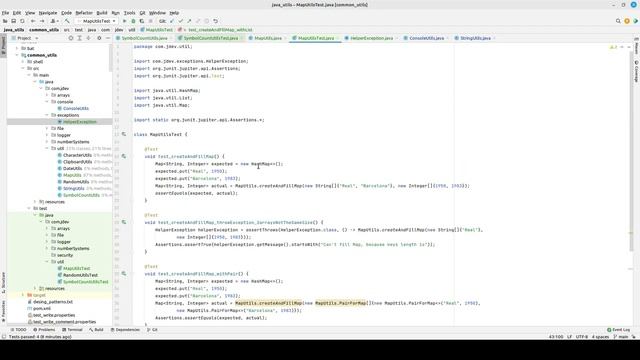Click the Run with Coverage icon

click(142, 21)
